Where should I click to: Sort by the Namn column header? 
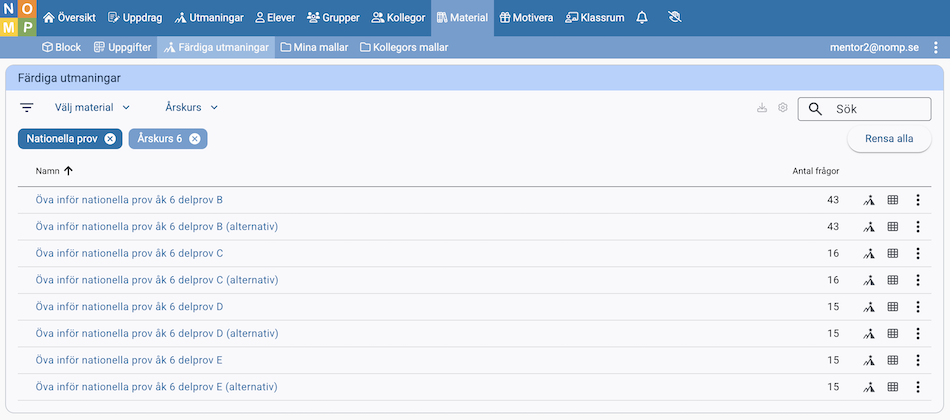coord(54,171)
